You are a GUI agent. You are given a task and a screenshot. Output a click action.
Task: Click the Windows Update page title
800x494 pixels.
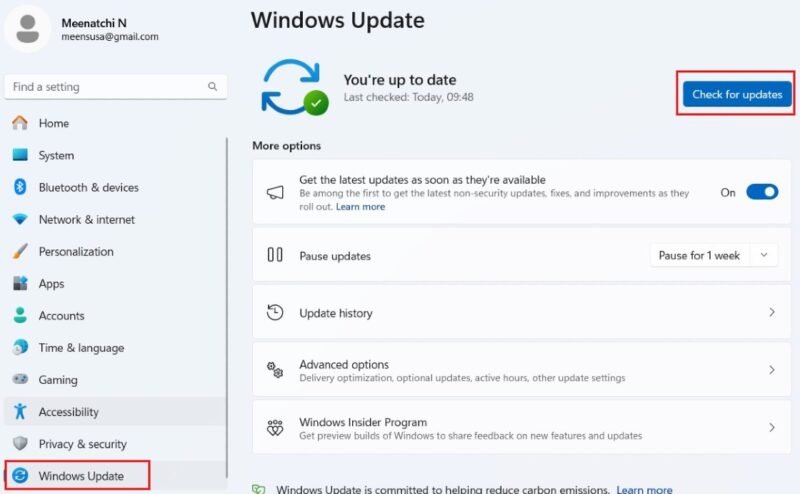337,20
